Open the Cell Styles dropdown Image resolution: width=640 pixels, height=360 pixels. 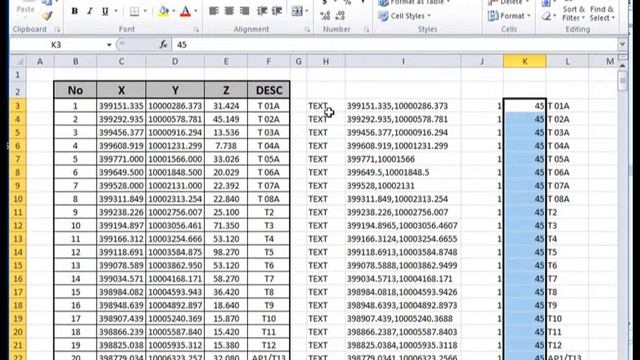pyautogui.click(x=404, y=16)
